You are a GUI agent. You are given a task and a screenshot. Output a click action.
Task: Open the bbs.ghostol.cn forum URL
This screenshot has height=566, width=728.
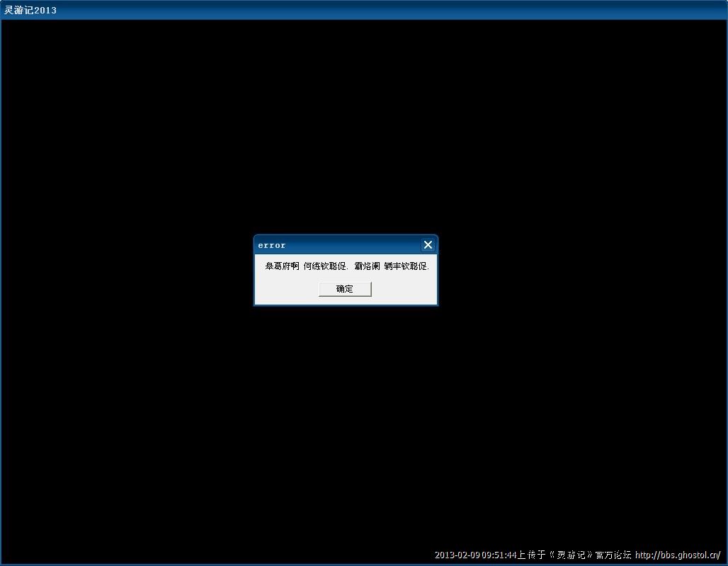coord(677,555)
